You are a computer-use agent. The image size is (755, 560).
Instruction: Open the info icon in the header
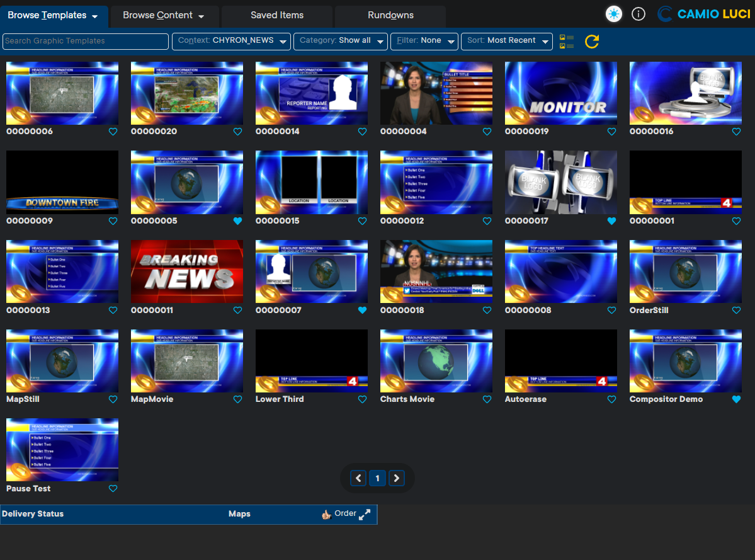(638, 14)
